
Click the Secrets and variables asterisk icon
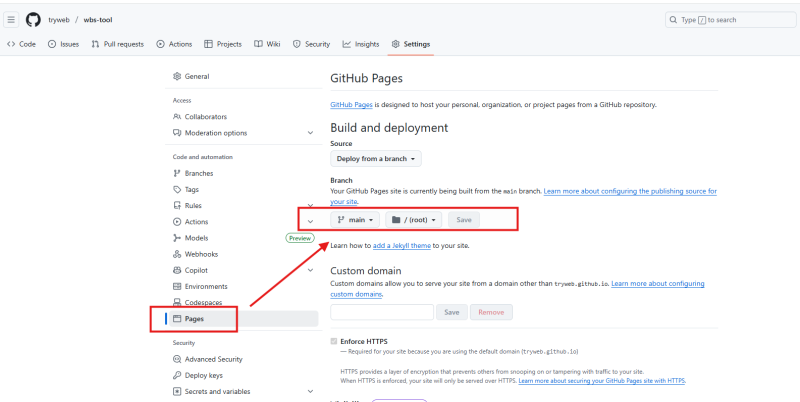pos(177,392)
